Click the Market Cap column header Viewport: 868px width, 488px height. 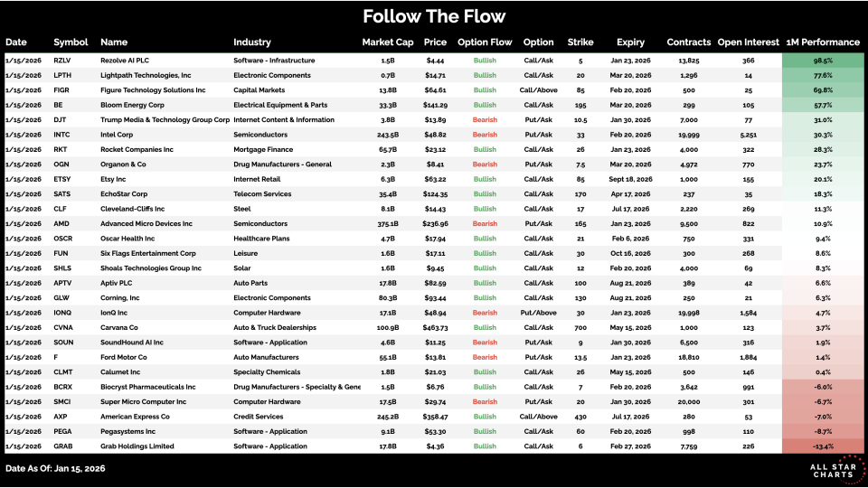point(387,42)
